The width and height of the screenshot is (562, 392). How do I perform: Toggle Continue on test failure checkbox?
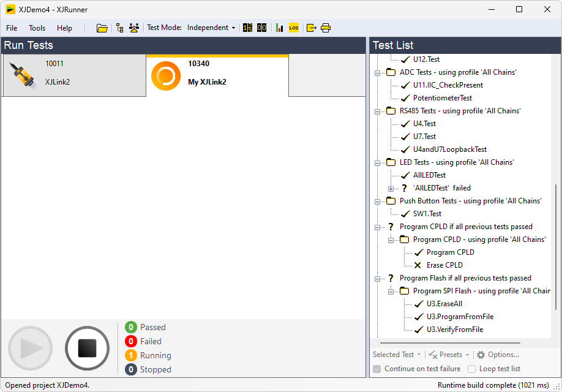[x=377, y=369]
